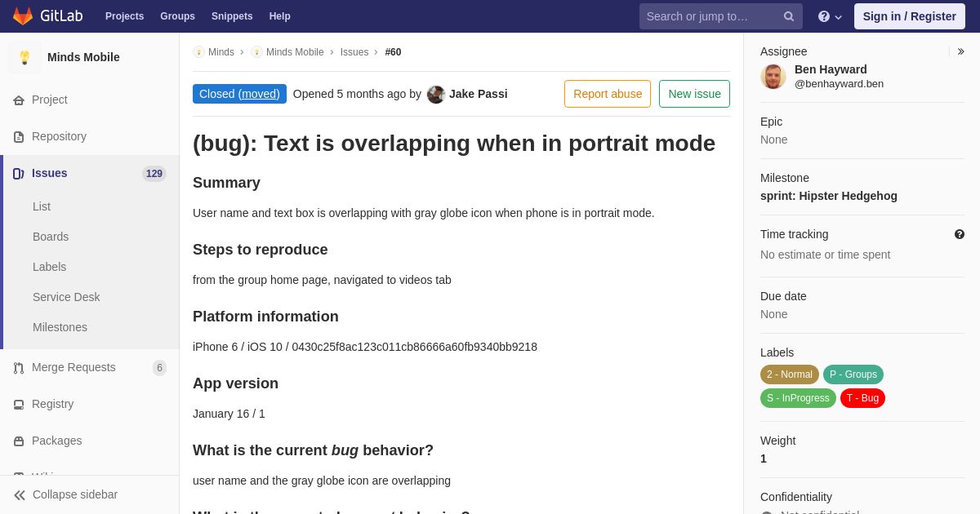
Task: Click the teal P - Groups label
Action: click(853, 374)
